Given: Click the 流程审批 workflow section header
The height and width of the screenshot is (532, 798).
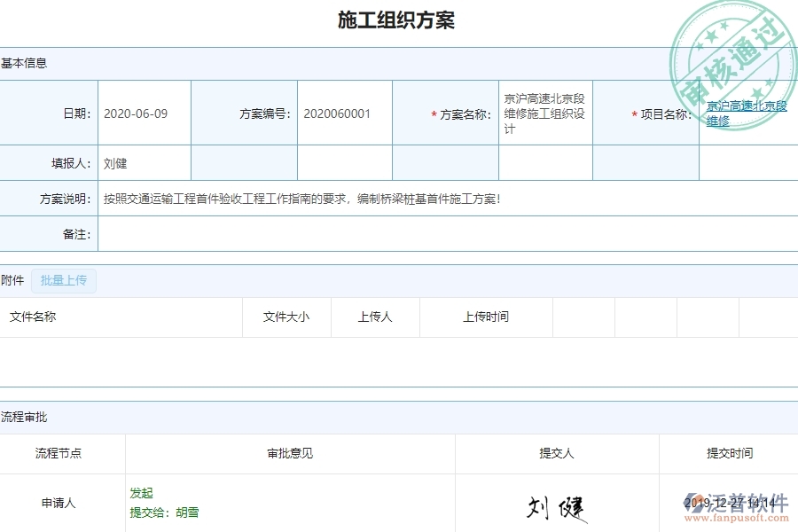Looking at the screenshot, I should tap(22, 417).
